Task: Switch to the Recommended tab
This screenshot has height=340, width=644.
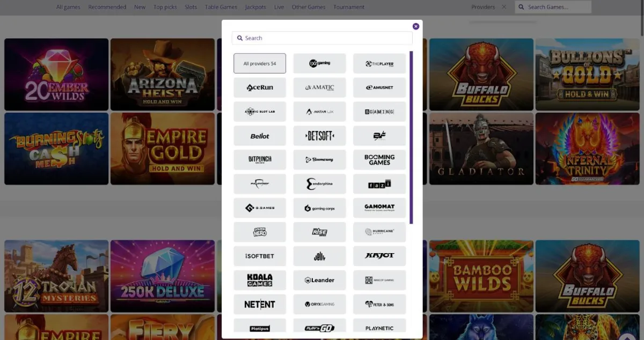Action: 107,7
